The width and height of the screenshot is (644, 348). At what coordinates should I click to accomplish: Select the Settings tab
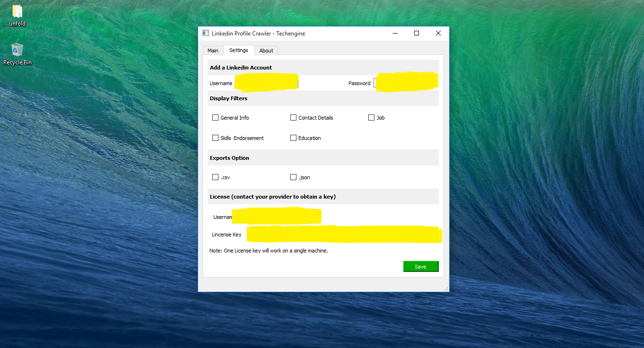pos(239,50)
